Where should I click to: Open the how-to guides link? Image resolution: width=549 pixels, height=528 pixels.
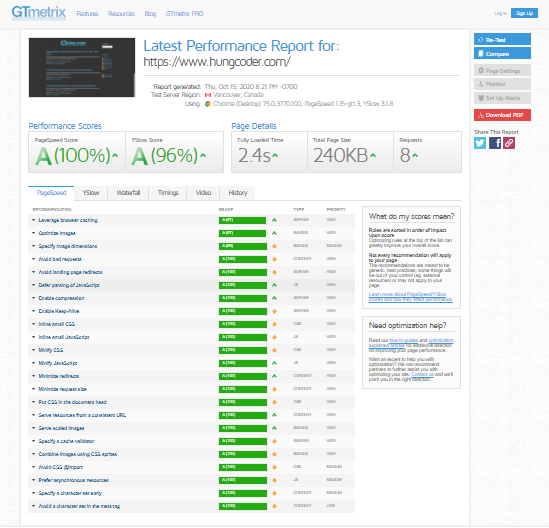pos(404,340)
